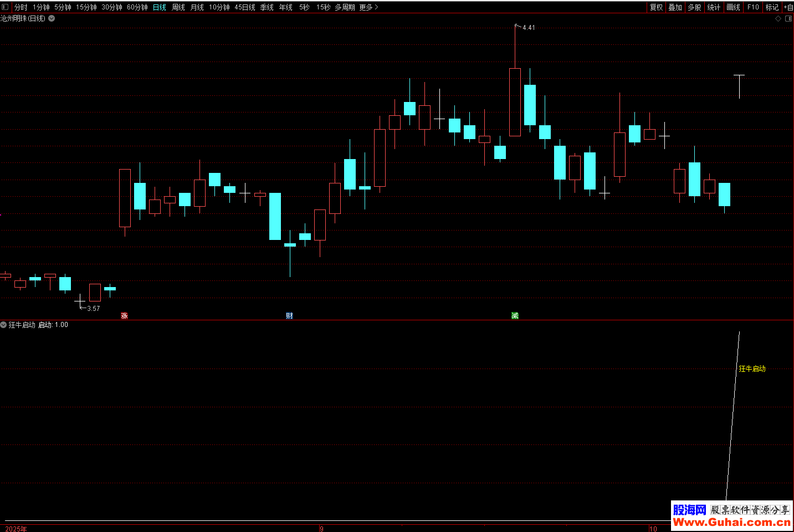This screenshot has height=532, width=794.
Task: Switch to the 分时 chart tab
Action: tap(21, 7)
